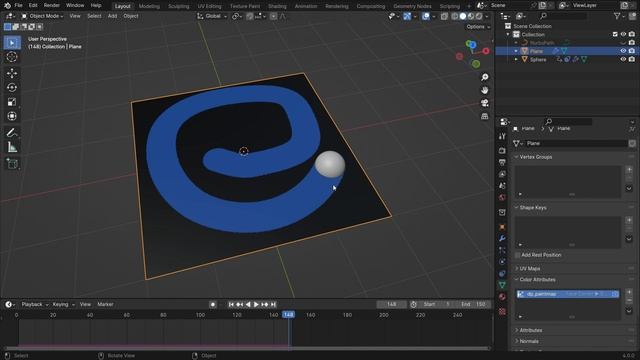
Task: Hide the Plane object in viewport
Action: (623, 51)
